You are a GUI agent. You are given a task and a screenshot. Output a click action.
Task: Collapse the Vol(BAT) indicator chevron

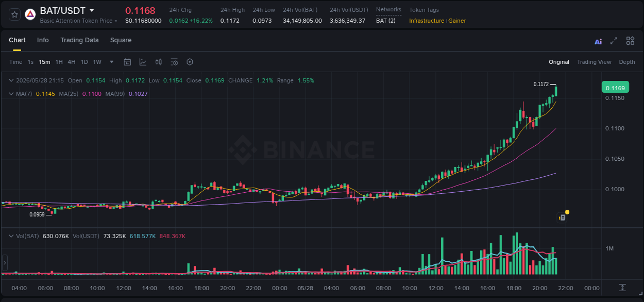(x=11, y=236)
